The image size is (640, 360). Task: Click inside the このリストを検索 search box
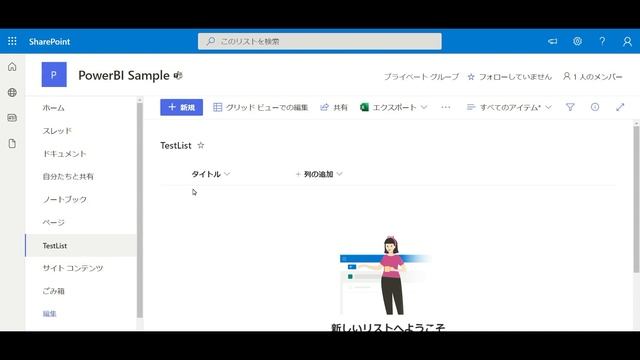320,41
